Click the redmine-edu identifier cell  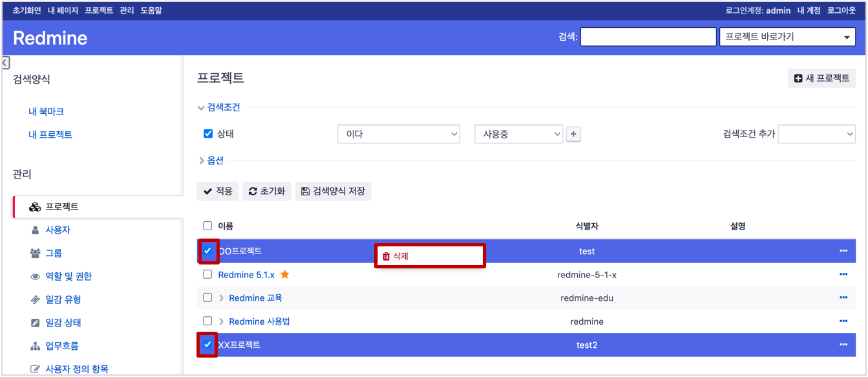pos(587,298)
